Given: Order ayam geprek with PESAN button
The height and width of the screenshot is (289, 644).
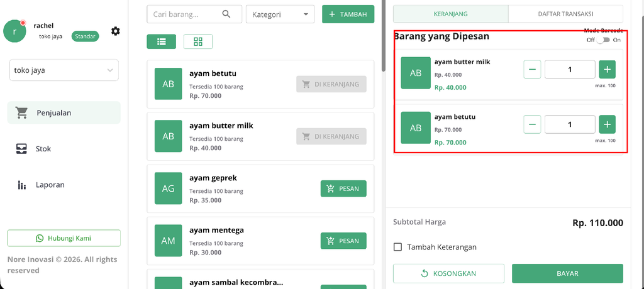Looking at the screenshot, I should [343, 189].
